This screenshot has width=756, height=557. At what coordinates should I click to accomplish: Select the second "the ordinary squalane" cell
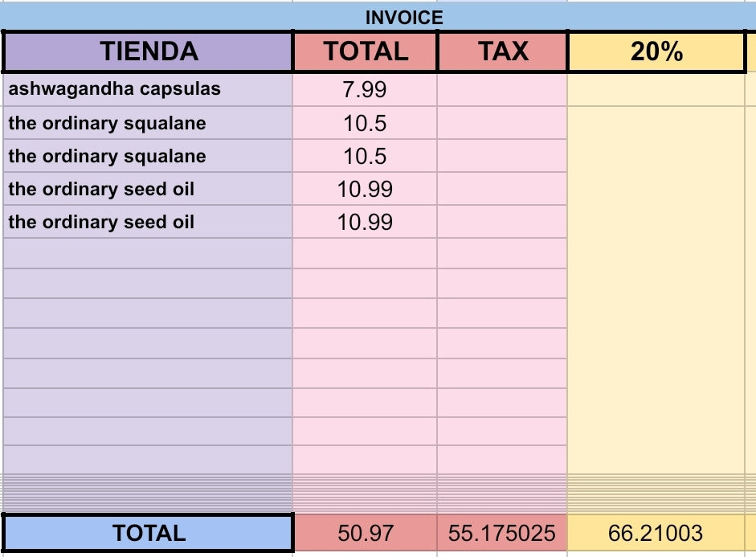coord(148,156)
